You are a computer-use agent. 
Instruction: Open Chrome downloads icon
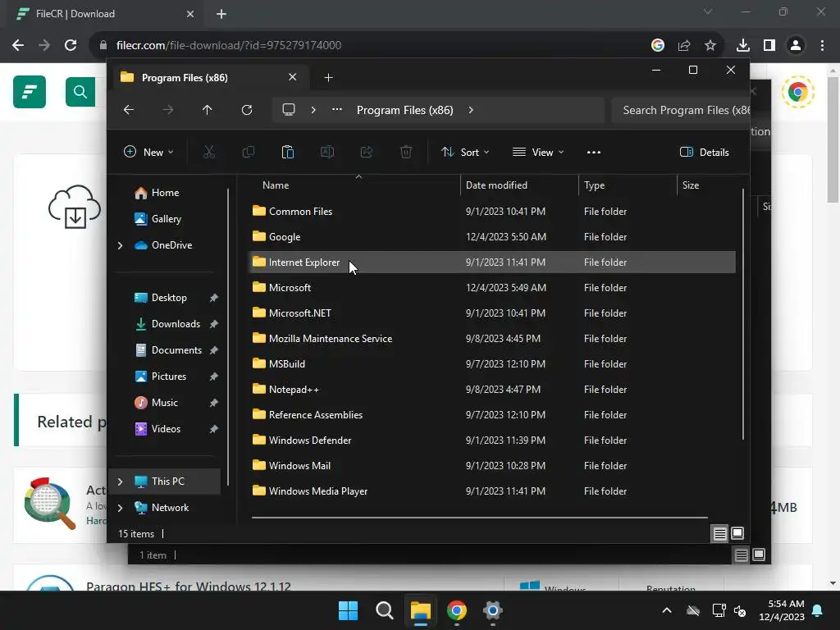[x=743, y=45]
